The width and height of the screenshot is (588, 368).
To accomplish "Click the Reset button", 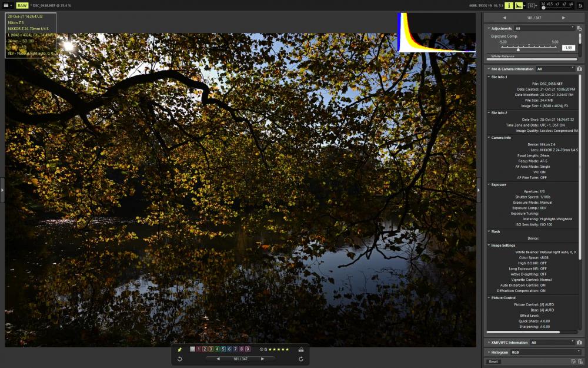I will point(493,362).
